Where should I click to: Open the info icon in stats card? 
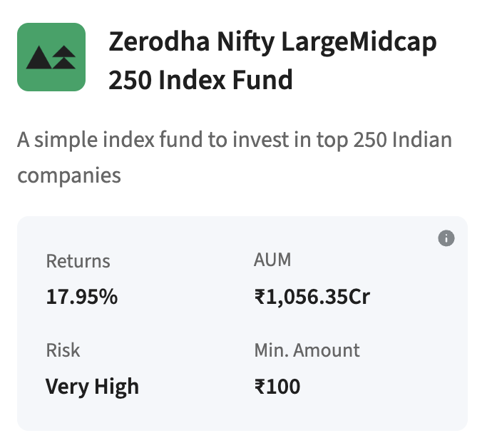click(446, 238)
